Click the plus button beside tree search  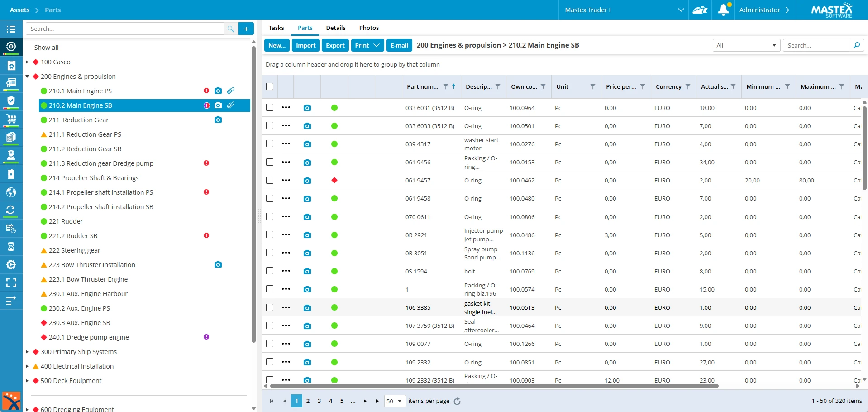246,29
